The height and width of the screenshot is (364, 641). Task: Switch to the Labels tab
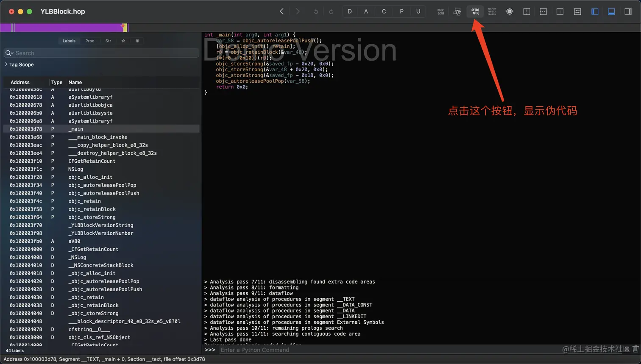(x=69, y=41)
